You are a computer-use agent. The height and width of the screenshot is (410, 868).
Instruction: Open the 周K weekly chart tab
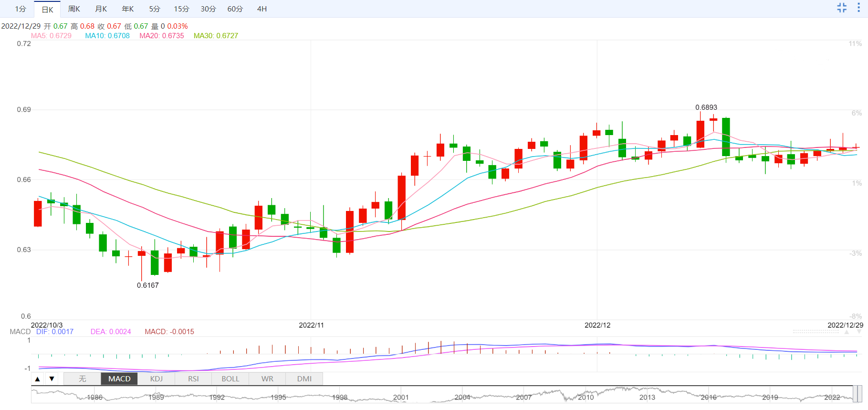click(74, 9)
